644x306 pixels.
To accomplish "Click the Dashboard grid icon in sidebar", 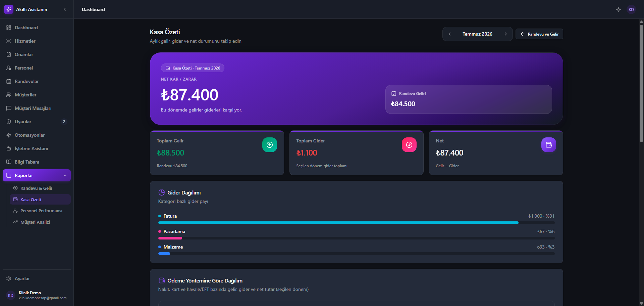I will [9, 28].
